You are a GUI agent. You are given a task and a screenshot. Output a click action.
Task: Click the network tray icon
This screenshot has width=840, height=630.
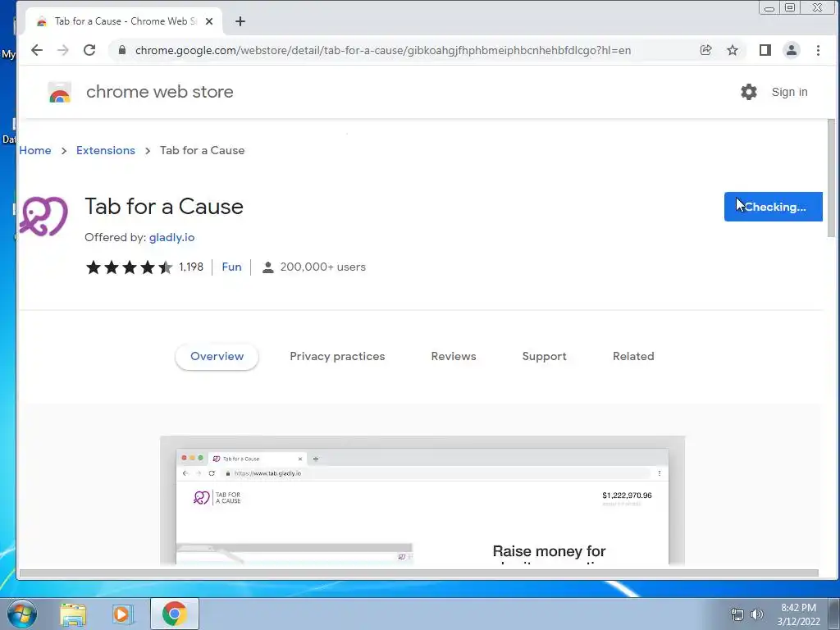(737, 614)
